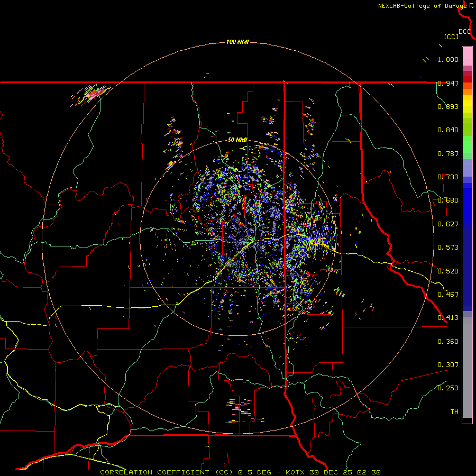Screen dimensions: 476x476
Task: Click the 0.893 legend value
Action: pos(448,106)
